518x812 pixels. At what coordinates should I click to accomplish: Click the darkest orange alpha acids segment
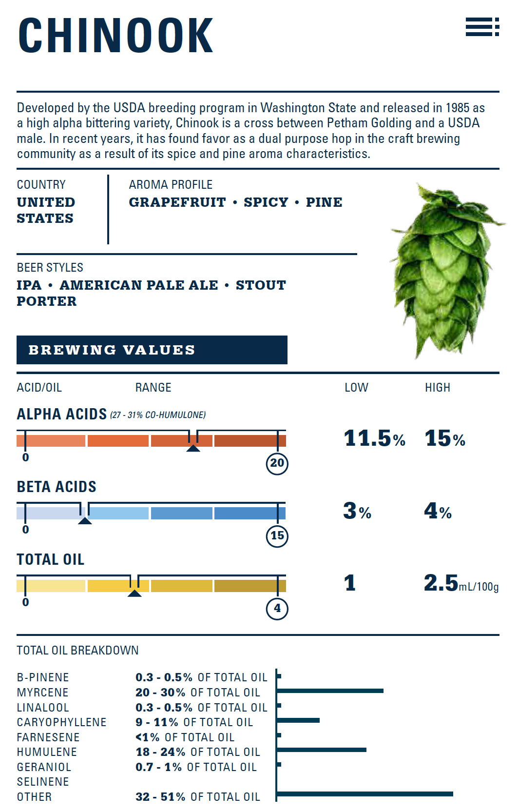tap(249, 441)
